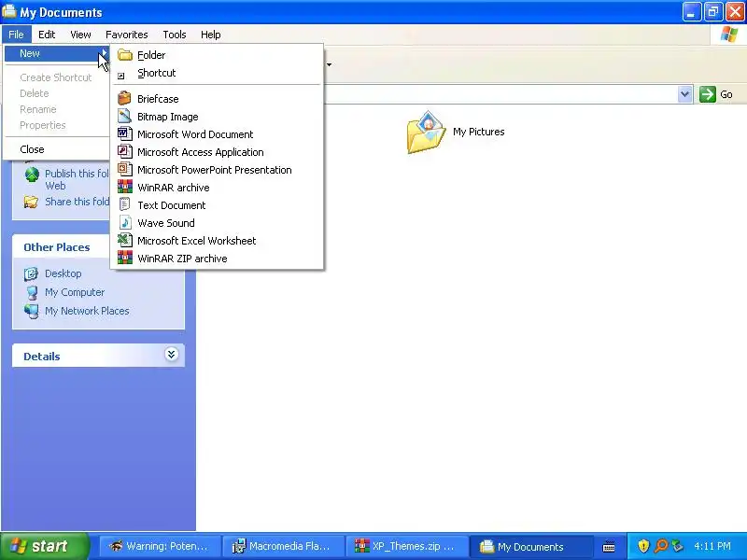Viewport: 747px width, 560px height.
Task: Click the orange magnifier tray icon
Action: (661, 546)
